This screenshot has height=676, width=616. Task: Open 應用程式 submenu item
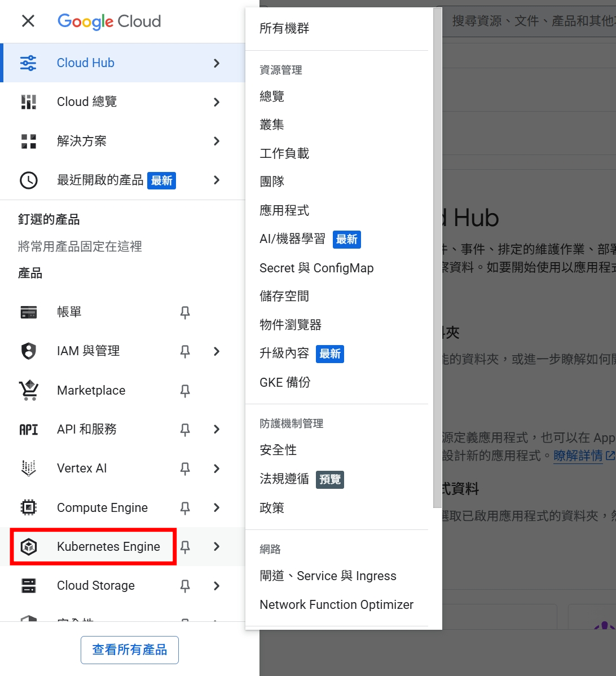click(x=284, y=210)
